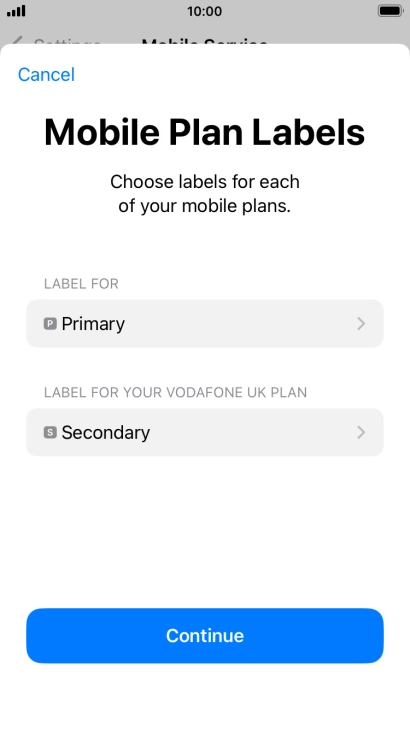
Task: Tap the 10:00 clock in the status bar
Action: coord(205,11)
